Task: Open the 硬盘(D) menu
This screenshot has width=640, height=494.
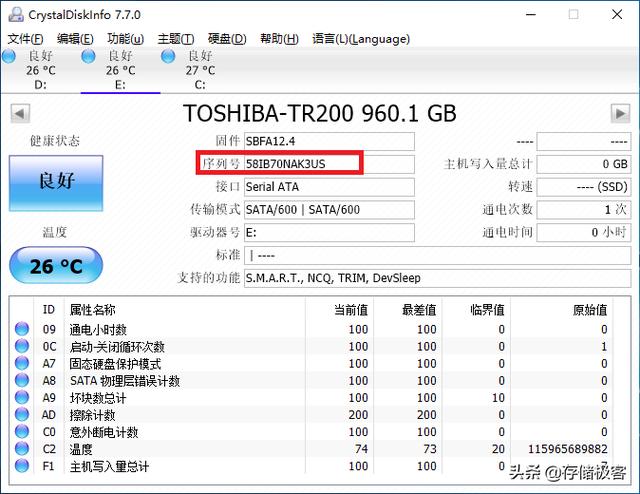Action: tap(226, 39)
